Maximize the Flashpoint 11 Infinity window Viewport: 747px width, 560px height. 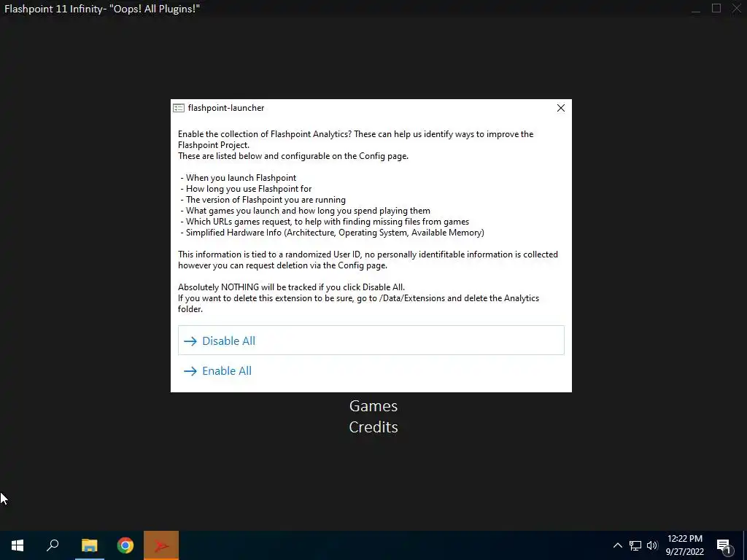716,9
